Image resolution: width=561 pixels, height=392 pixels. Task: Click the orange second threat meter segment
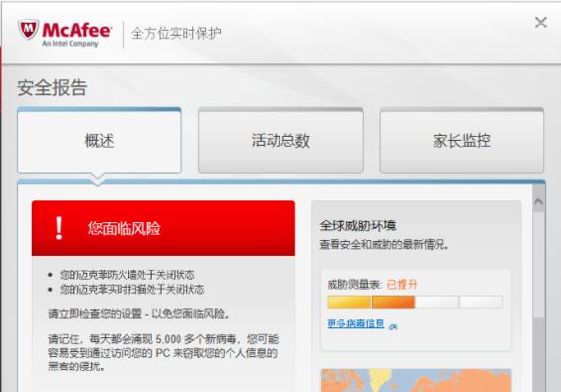[x=393, y=302]
